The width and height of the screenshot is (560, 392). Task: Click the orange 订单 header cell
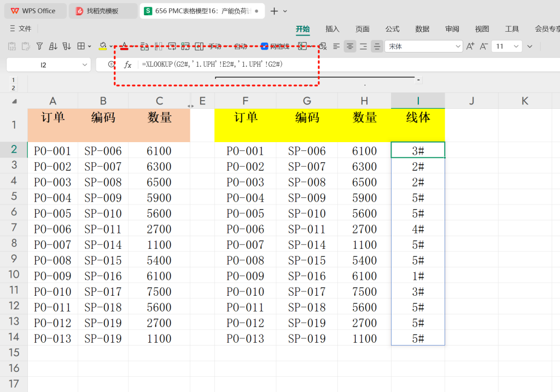(53, 125)
